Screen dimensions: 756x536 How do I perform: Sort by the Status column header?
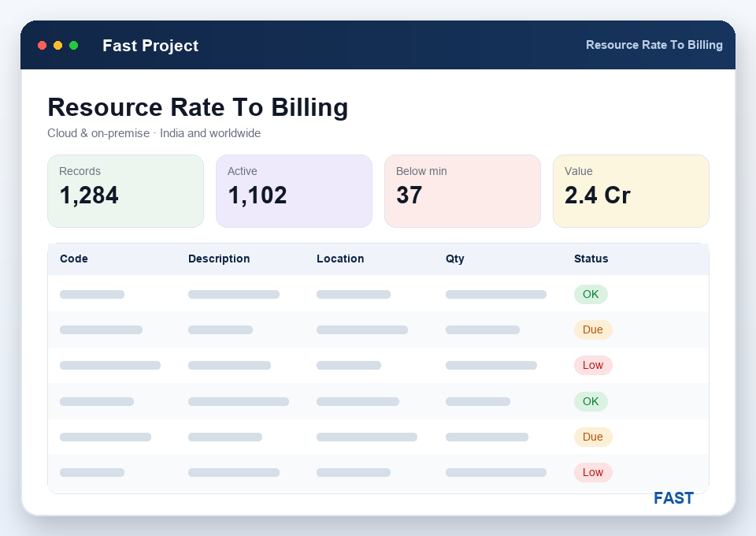point(591,259)
